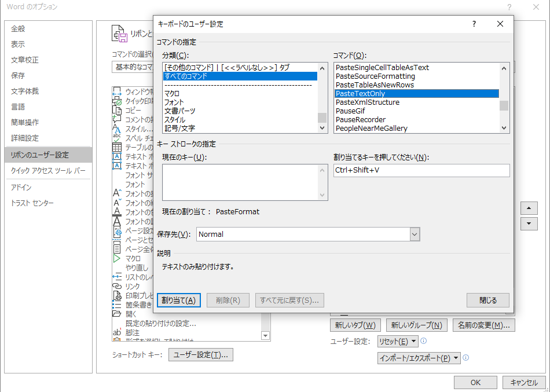
Task: Click the info icon next to インポート/エクスポート
Action: click(x=466, y=358)
